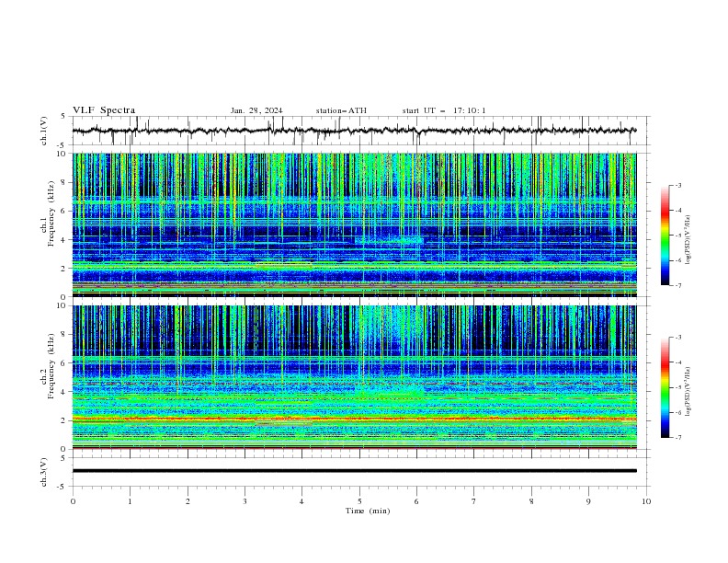Viewport: 728px width, 563px height.
Task: Click the ch.1 spectrogram "10" kHz tick label
Action: (63, 154)
